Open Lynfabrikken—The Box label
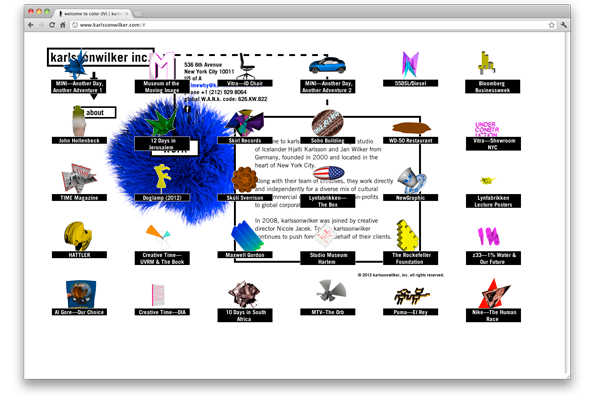The width and height of the screenshot is (595, 395). coord(327,201)
